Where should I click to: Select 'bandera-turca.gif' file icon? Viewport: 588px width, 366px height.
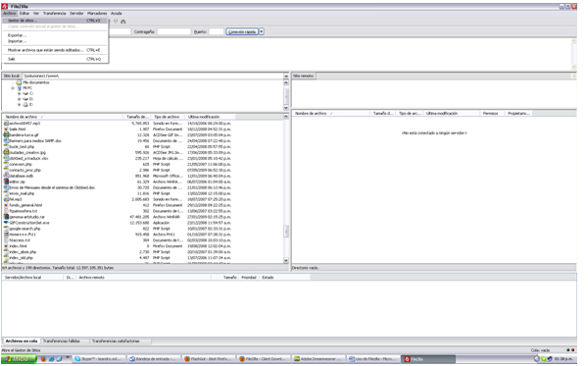[6, 134]
